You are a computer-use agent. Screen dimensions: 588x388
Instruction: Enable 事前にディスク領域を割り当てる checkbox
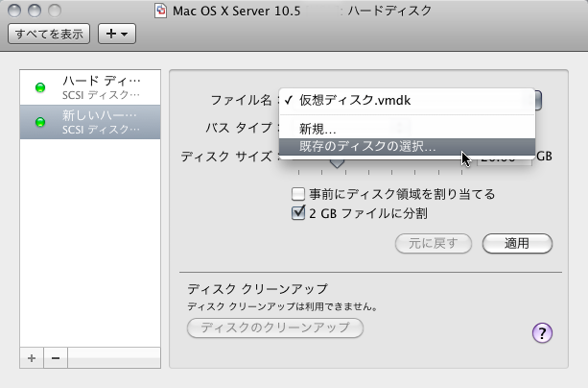point(298,194)
